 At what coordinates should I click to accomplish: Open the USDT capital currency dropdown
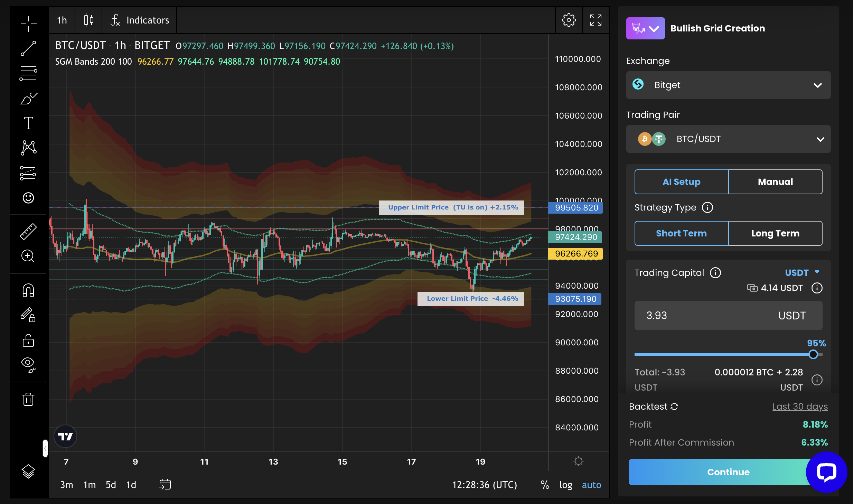[802, 273]
